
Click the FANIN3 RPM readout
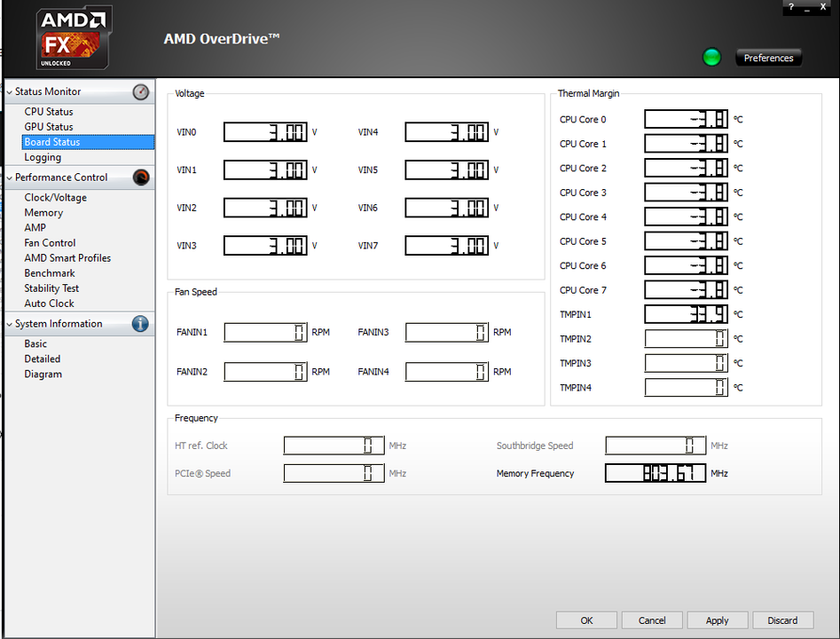(447, 332)
